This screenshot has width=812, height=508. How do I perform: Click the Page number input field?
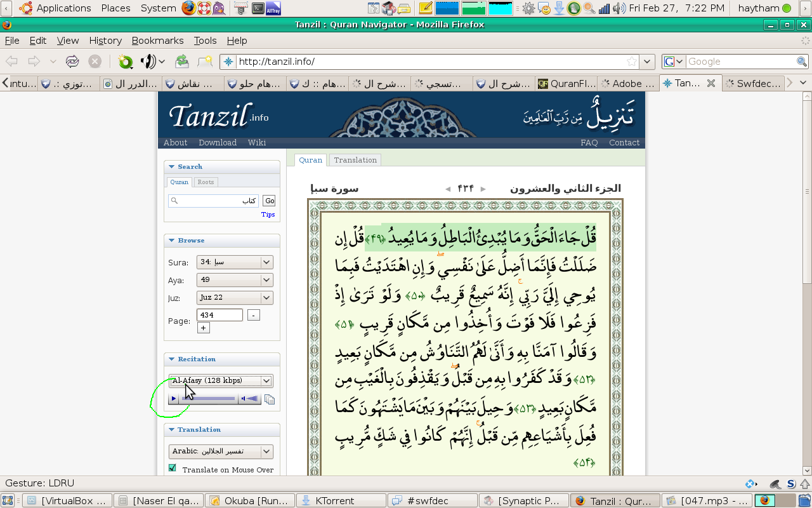point(219,315)
